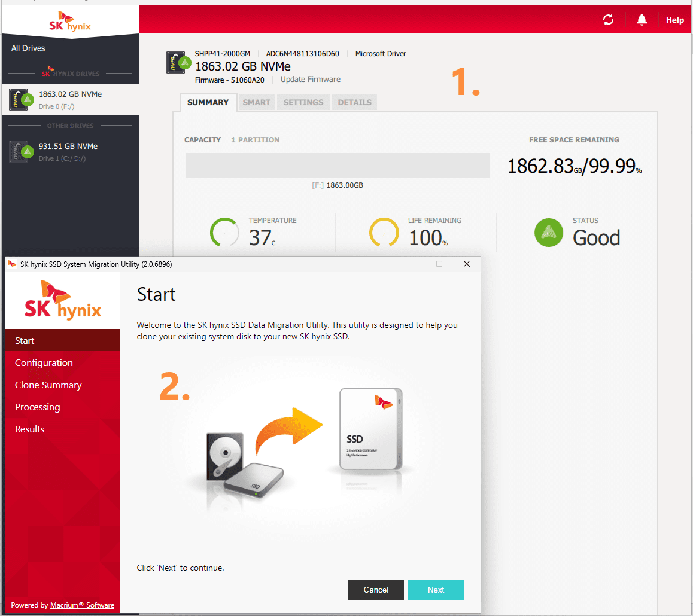
Task: Click the Cancel button
Action: pyautogui.click(x=376, y=590)
